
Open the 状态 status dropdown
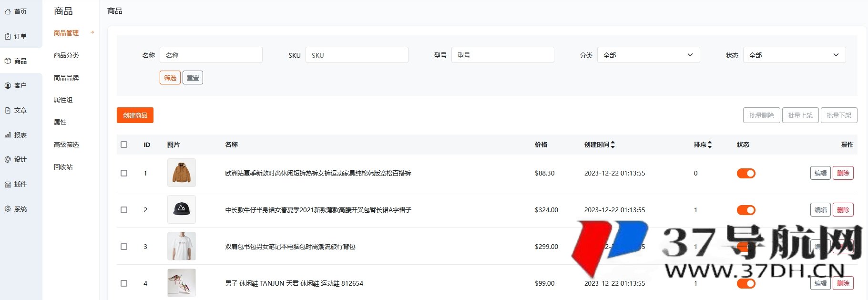(794, 55)
